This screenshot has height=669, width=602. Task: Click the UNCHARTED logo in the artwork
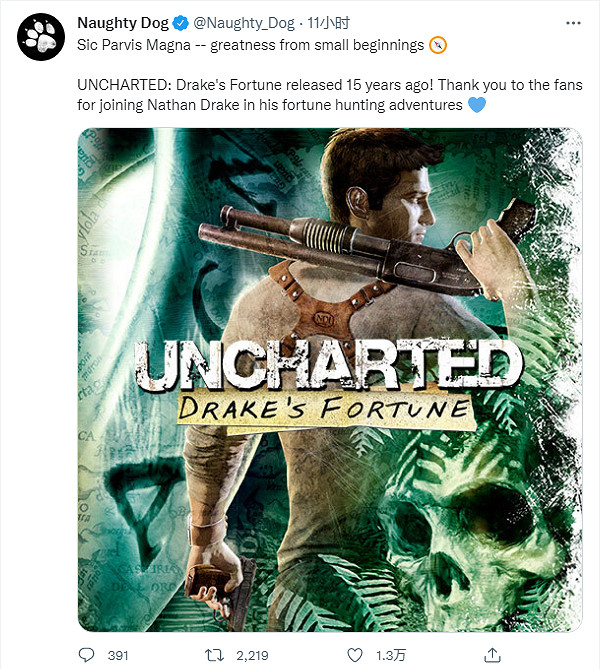click(x=328, y=366)
